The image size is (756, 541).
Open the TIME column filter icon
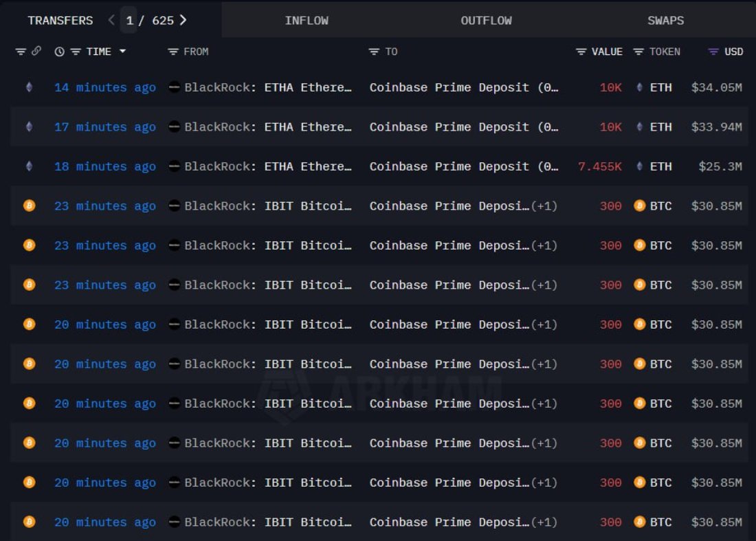pos(75,52)
